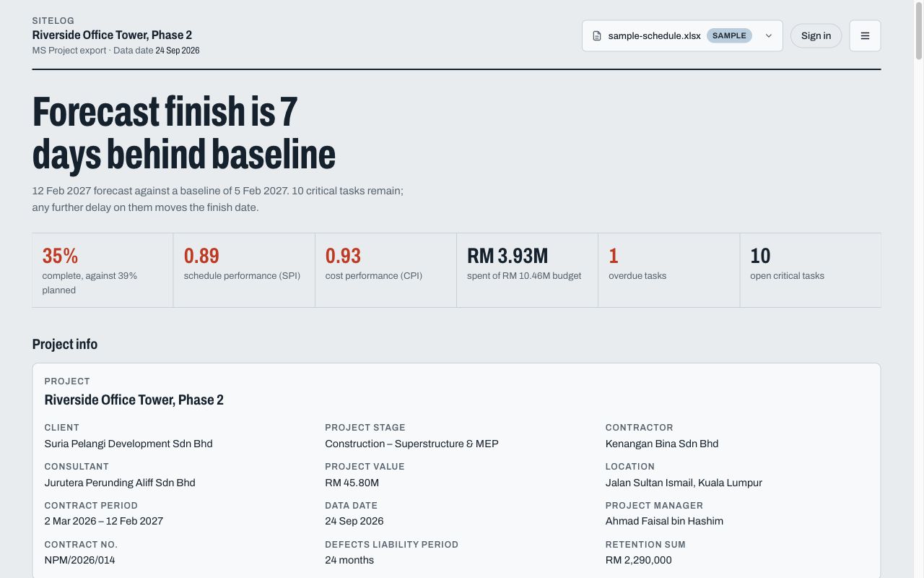Click the file document icon beside sample-schedule.xlsx

597,36
